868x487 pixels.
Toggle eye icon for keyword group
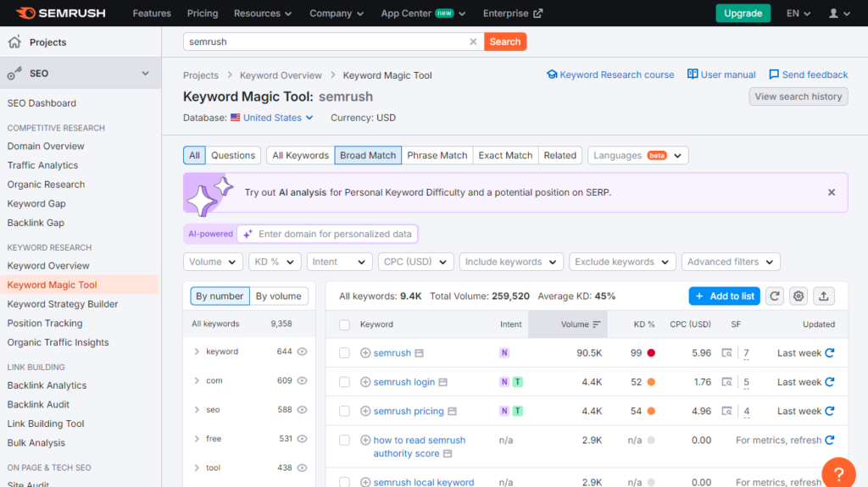302,351
